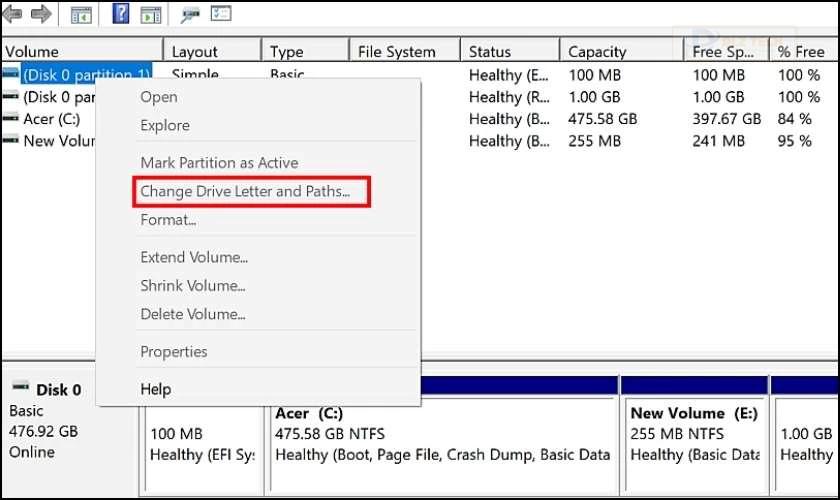Click the 255 MB capacity cell
840x500 pixels.
595,141
